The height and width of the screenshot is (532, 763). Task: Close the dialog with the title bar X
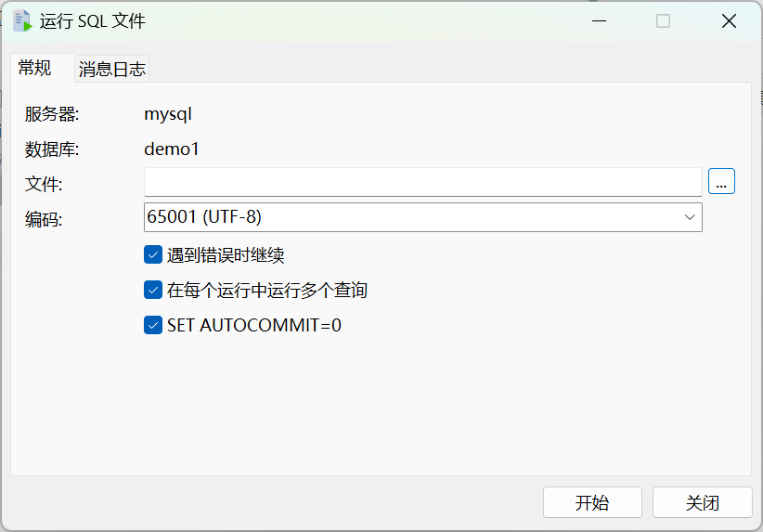[x=730, y=20]
